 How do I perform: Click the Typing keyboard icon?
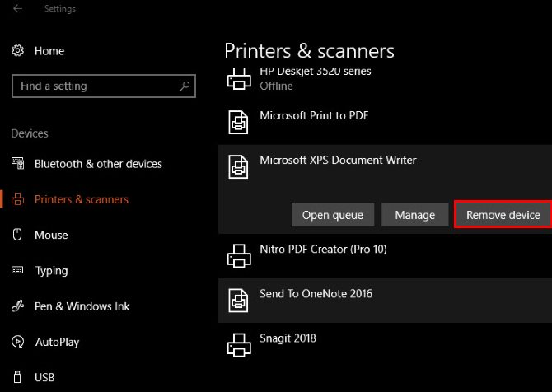tap(18, 271)
